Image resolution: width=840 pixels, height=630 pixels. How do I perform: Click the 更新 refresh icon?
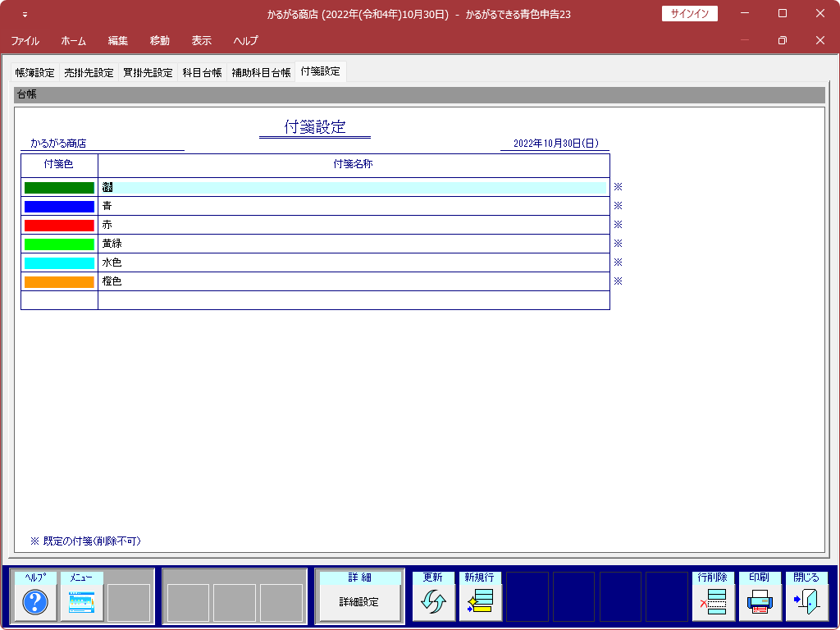click(x=433, y=601)
